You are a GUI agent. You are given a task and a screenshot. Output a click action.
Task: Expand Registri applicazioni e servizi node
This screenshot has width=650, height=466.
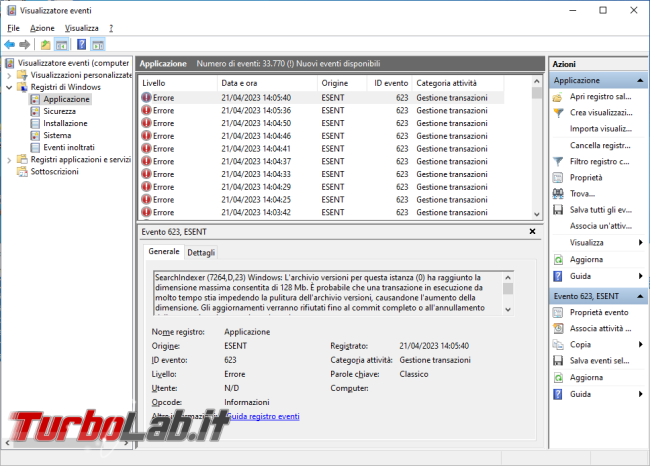pyautogui.click(x=9, y=160)
